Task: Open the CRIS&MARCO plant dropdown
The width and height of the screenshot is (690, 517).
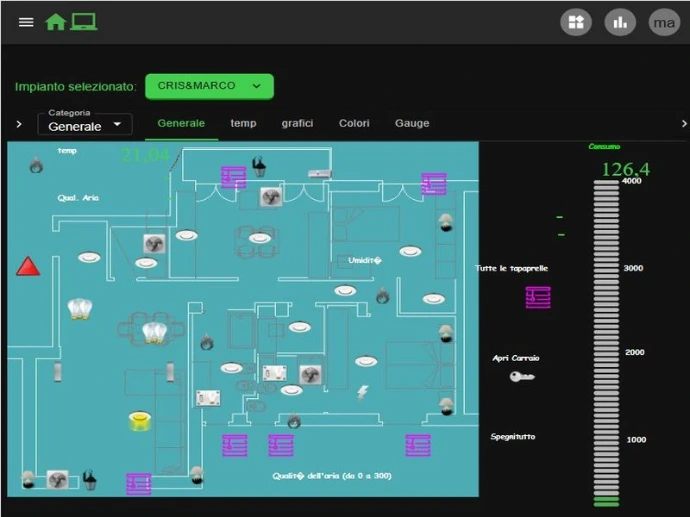Action: point(209,86)
